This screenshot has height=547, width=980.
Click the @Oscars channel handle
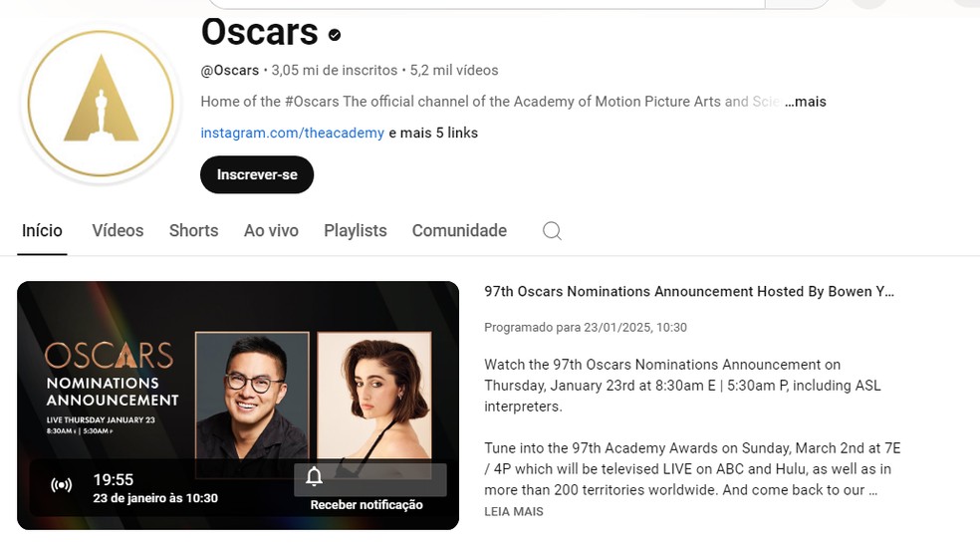229,71
